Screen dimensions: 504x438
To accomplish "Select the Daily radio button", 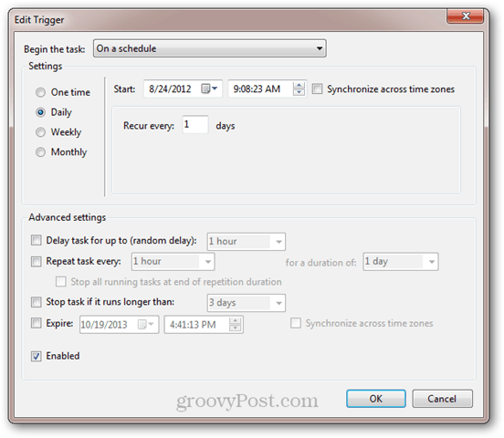I will pos(40,112).
